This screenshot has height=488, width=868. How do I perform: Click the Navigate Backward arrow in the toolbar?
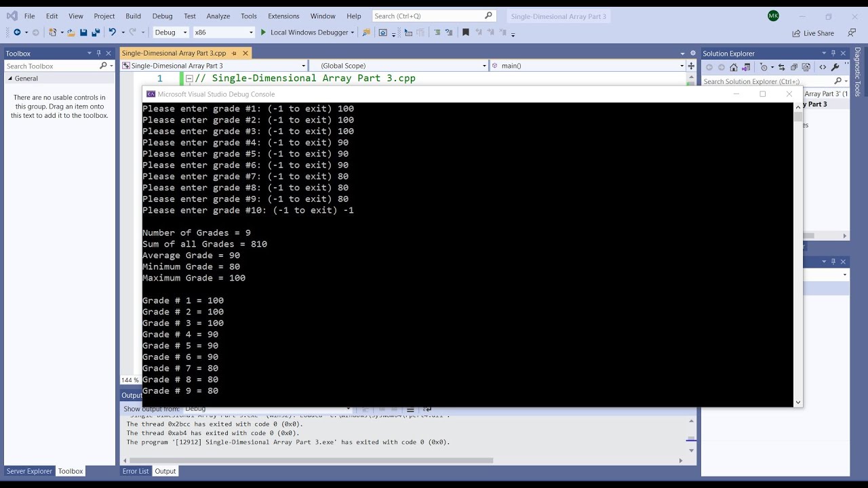coord(17,32)
